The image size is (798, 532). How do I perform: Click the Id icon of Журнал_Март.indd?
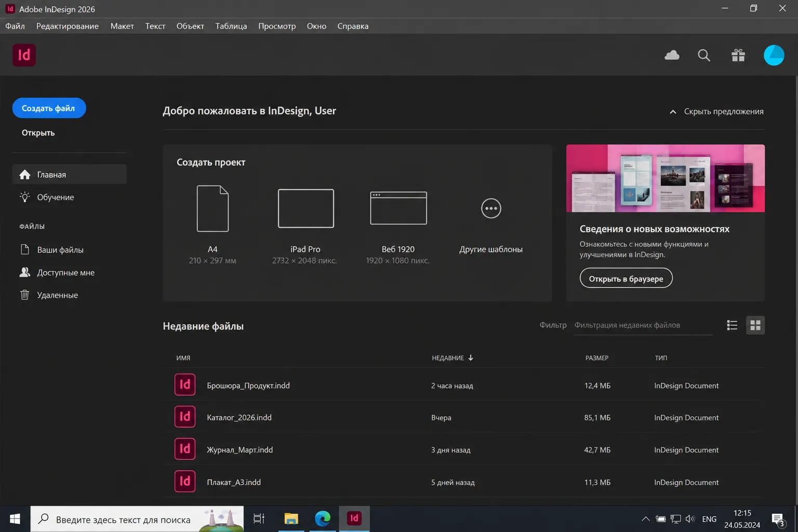[x=185, y=449]
